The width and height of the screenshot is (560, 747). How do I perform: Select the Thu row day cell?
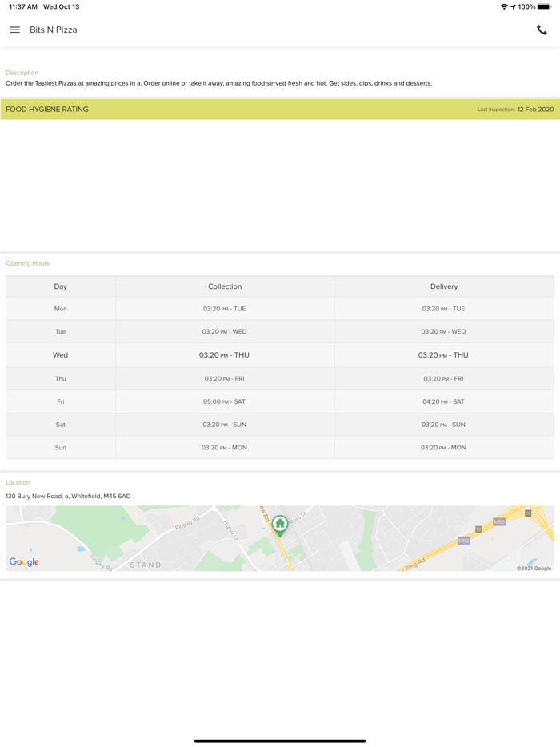point(61,379)
